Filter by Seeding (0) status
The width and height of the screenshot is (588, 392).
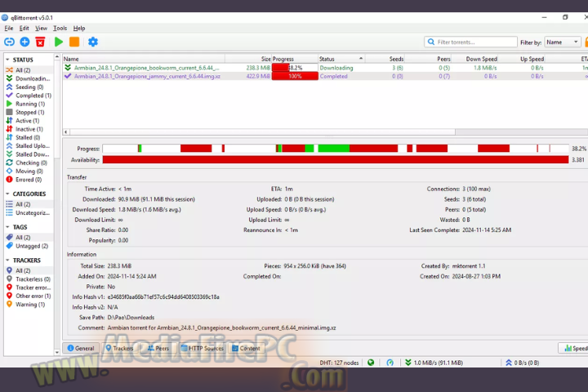[x=29, y=87]
